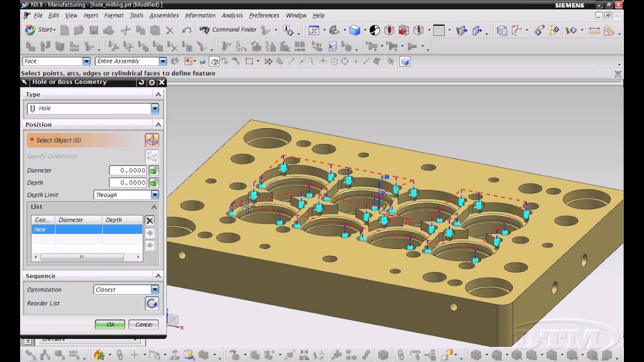Toggle the Diameter lock icon
Screen dimensions: 644x362
point(154,170)
